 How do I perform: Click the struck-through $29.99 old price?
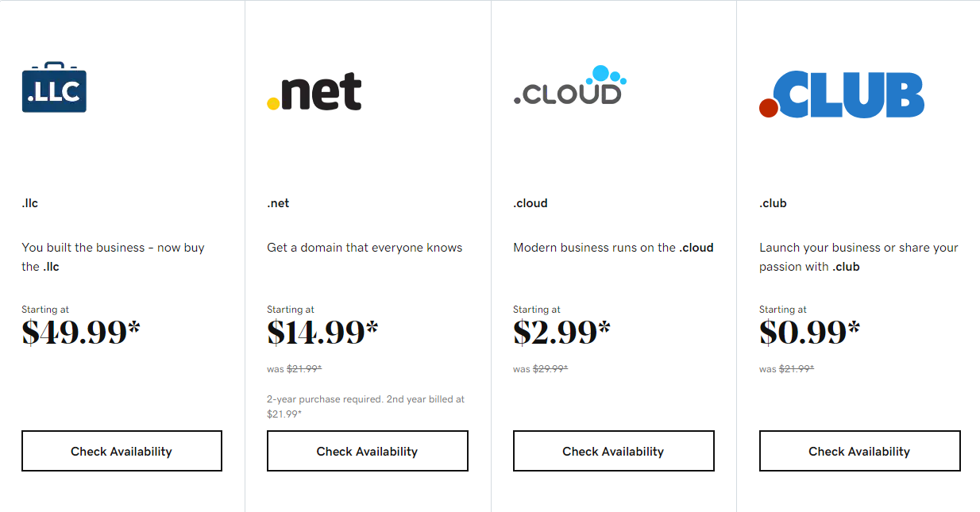pyautogui.click(x=550, y=369)
